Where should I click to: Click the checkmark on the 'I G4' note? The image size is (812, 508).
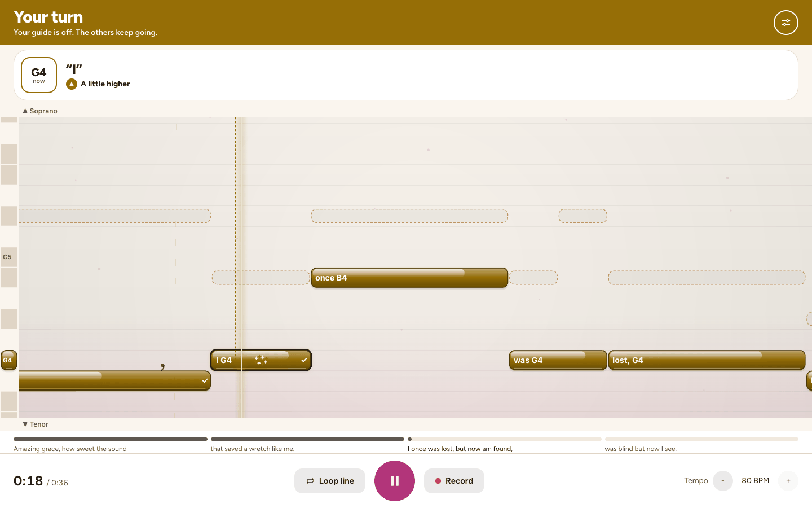point(304,360)
